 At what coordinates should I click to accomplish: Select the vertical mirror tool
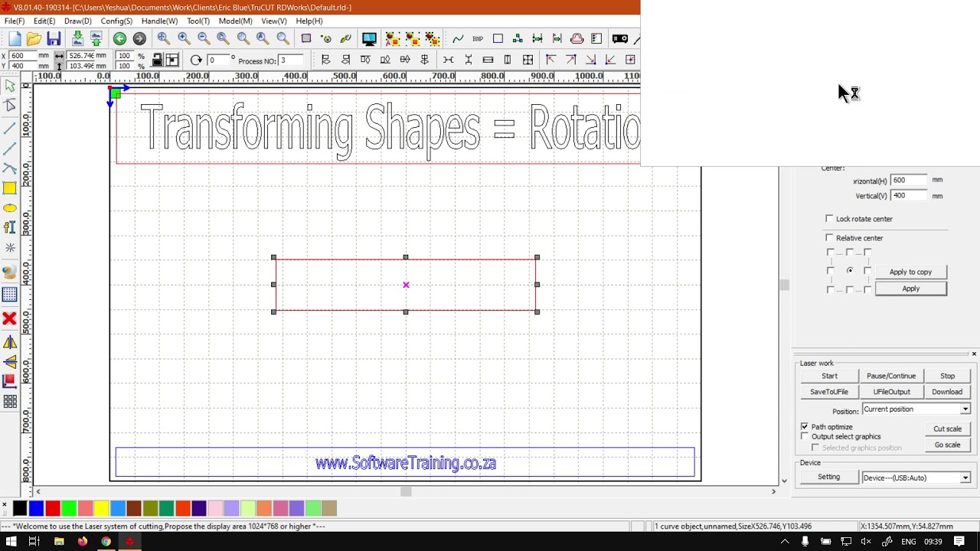tap(10, 362)
